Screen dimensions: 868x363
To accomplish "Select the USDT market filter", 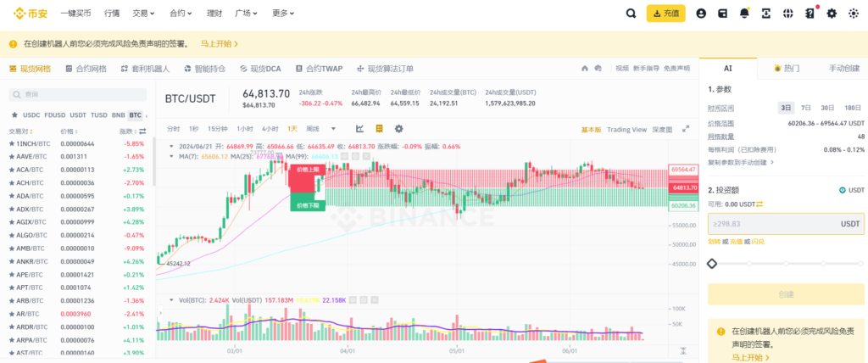I will coord(78,115).
